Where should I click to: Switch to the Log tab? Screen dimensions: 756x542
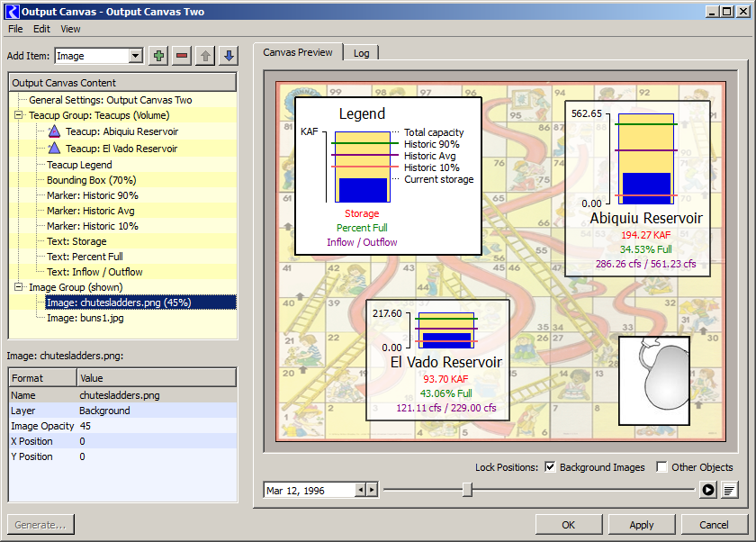[361, 53]
